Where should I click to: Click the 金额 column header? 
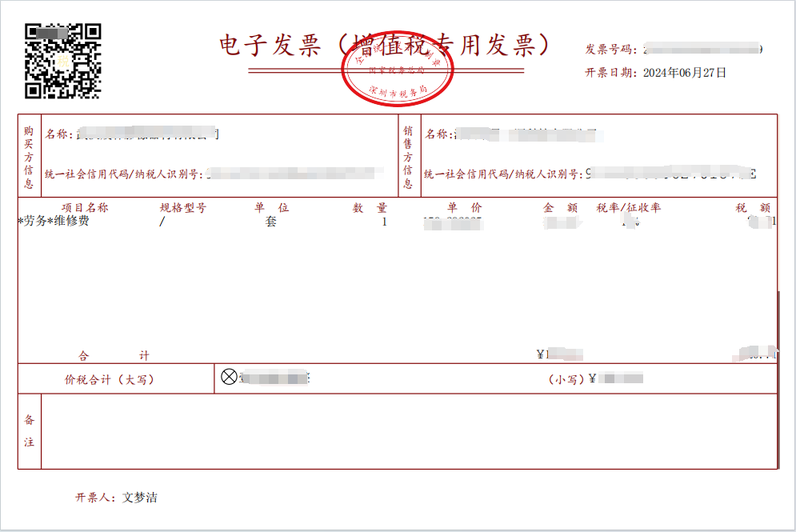(561, 208)
